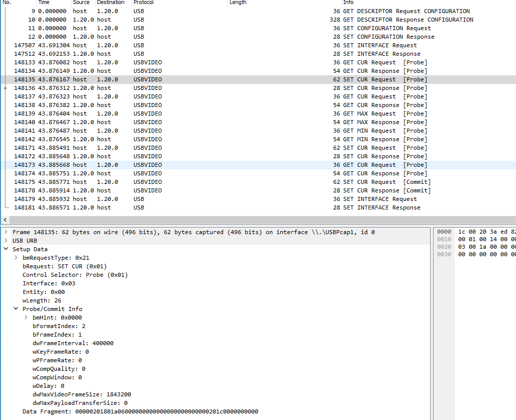The image size is (516, 420).
Task: Select the Interface: 0x03 field
Action: [x=49, y=283]
